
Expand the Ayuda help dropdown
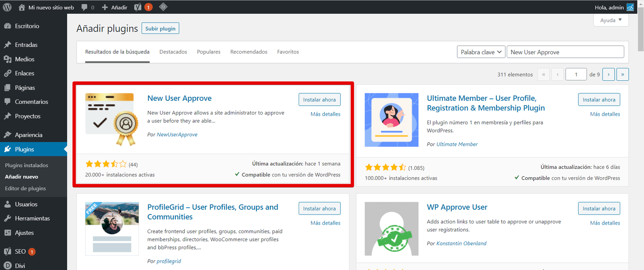click(611, 20)
